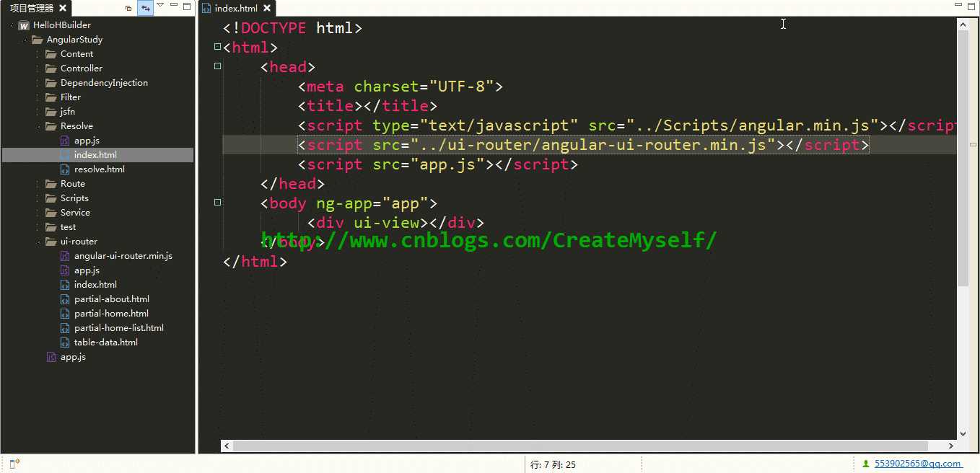Open project manager view menu triangle
The height and width of the screenshot is (473, 980).
[x=161, y=6]
